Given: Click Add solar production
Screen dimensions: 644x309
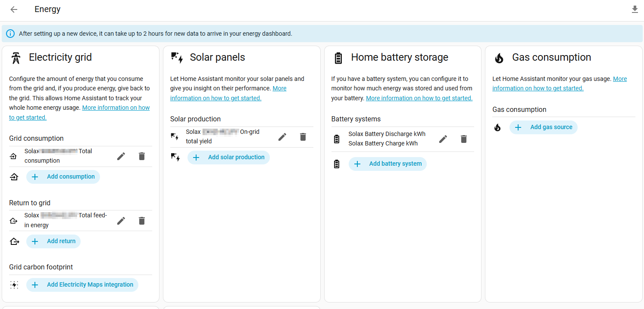Looking at the screenshot, I should pos(228,158).
